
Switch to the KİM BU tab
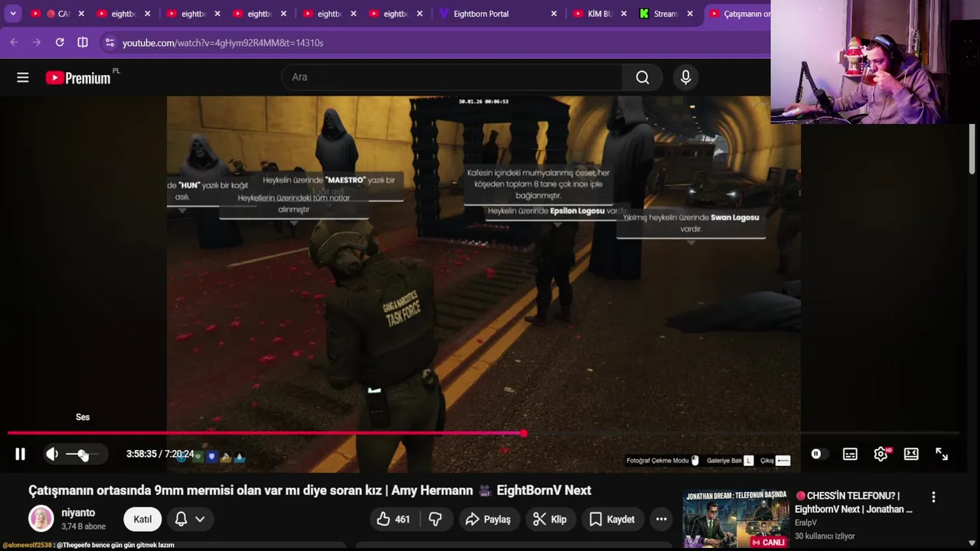tap(599, 14)
